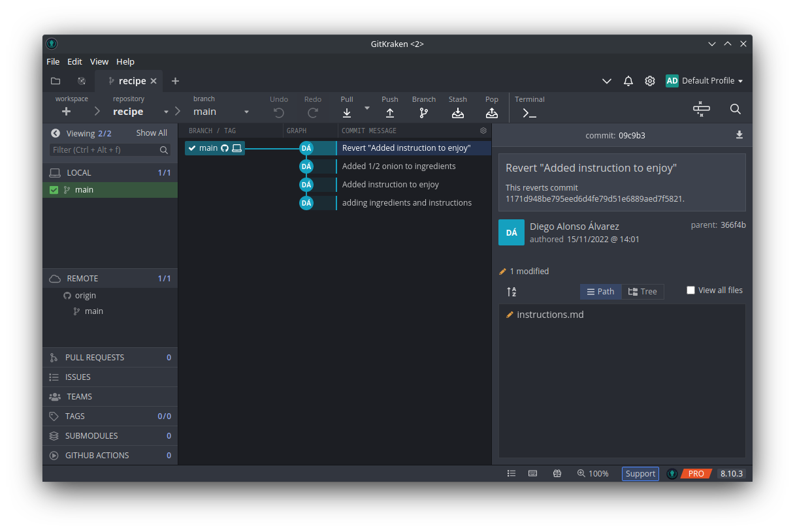Open the Edit menu
The image size is (795, 532).
click(75, 61)
